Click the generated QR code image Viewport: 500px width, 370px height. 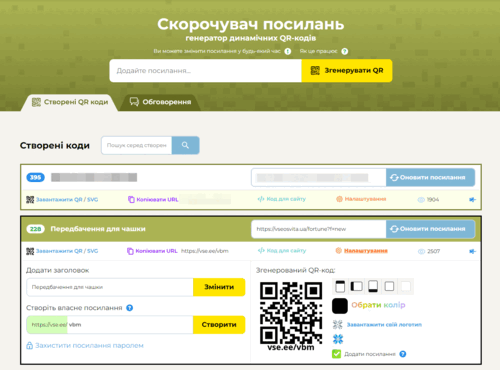click(x=291, y=313)
